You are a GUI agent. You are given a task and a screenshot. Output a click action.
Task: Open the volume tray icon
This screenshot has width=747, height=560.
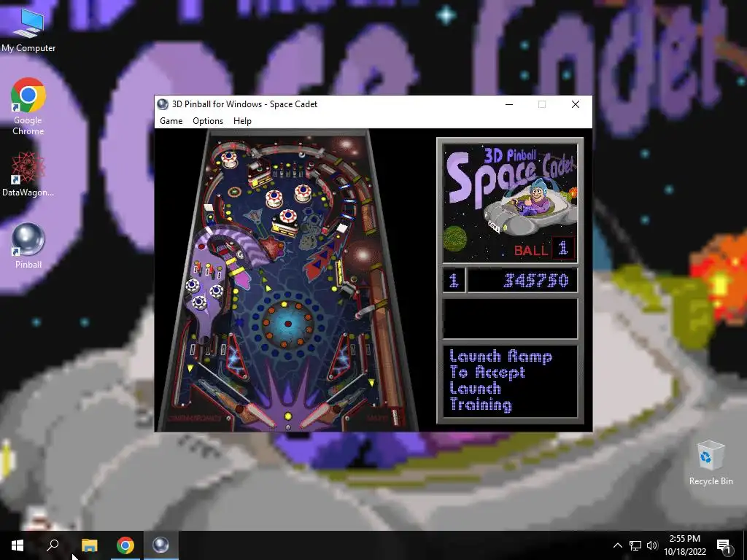[x=652, y=545]
